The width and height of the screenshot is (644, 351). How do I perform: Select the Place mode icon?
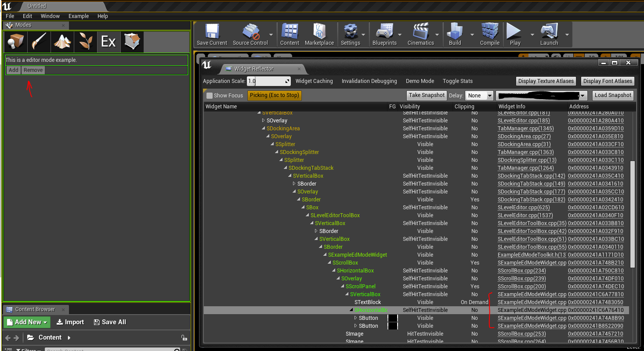click(15, 42)
